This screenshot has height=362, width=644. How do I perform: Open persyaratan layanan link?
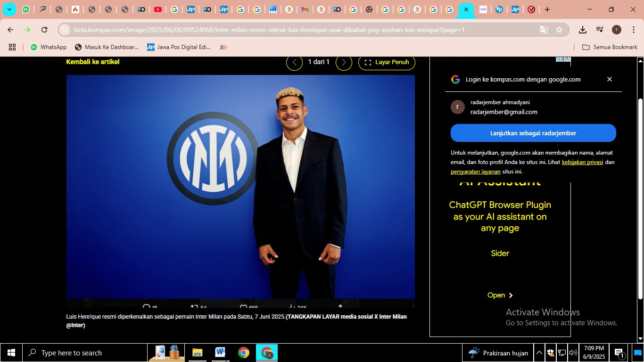pos(476,172)
